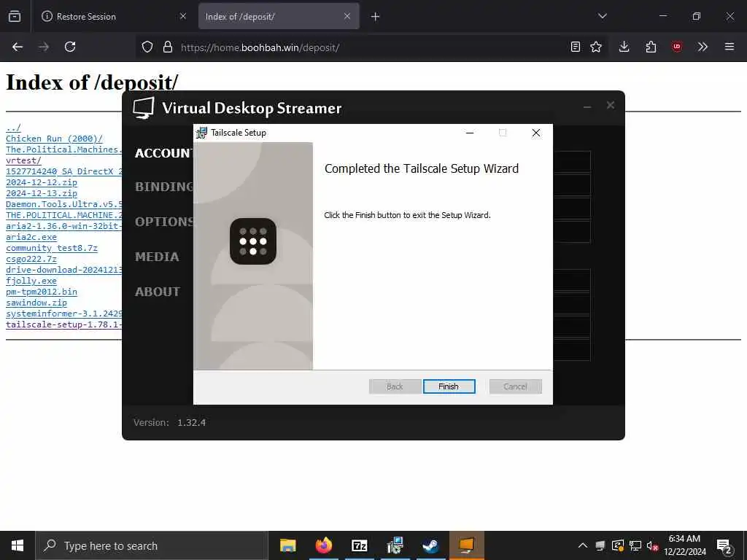Click the installer icon on the taskbar
Viewport: 747px width, 560px height.
(x=395, y=545)
